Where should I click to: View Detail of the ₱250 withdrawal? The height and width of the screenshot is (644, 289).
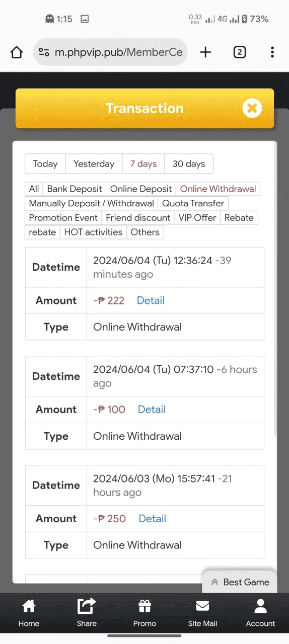[x=152, y=519]
